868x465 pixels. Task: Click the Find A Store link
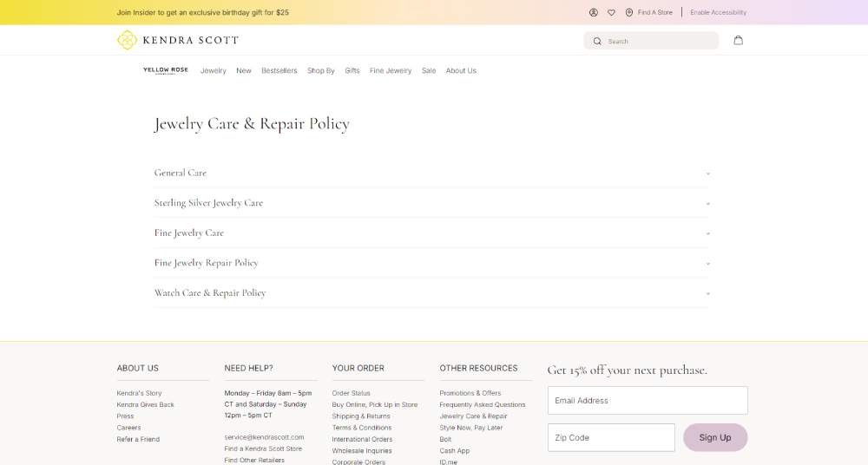tap(654, 12)
